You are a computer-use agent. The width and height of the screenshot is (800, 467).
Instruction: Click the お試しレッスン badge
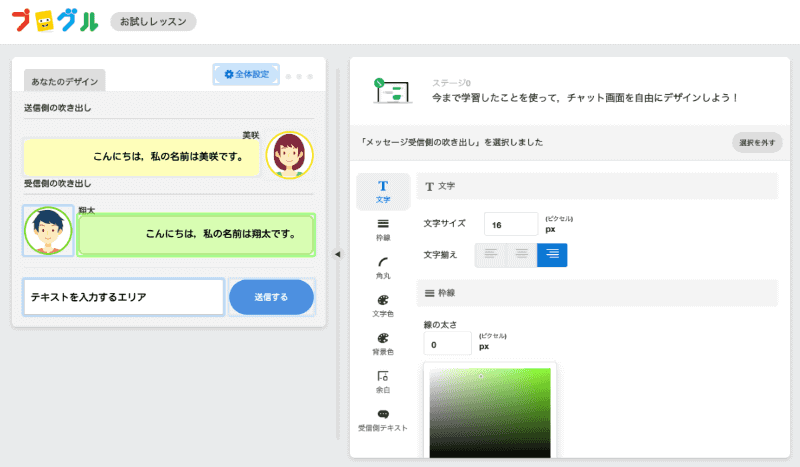coord(153,21)
